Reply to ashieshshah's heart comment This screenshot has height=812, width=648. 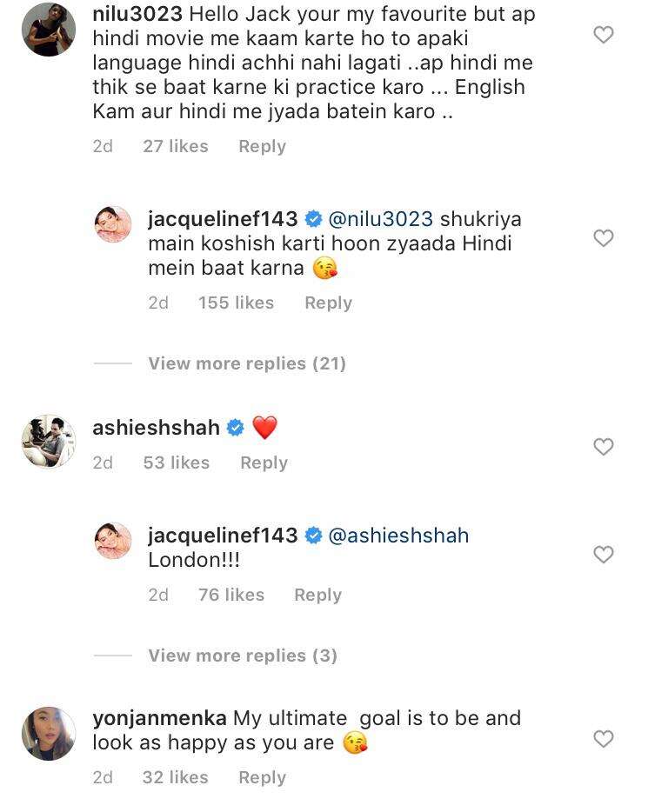(x=264, y=463)
